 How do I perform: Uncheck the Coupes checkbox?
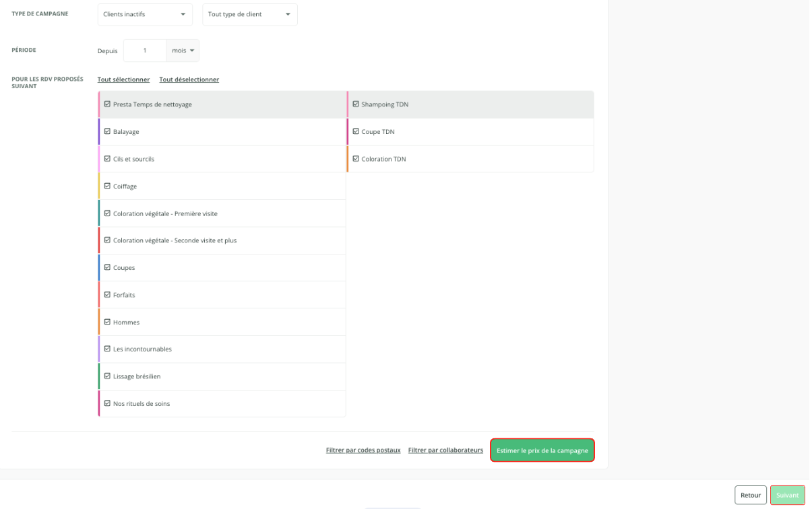107,268
